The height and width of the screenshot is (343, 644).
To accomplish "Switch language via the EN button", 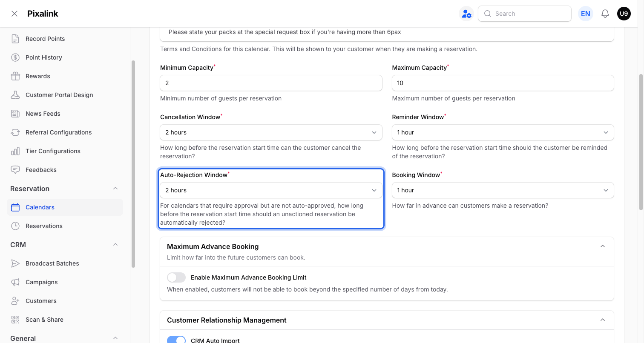I will click(x=586, y=14).
